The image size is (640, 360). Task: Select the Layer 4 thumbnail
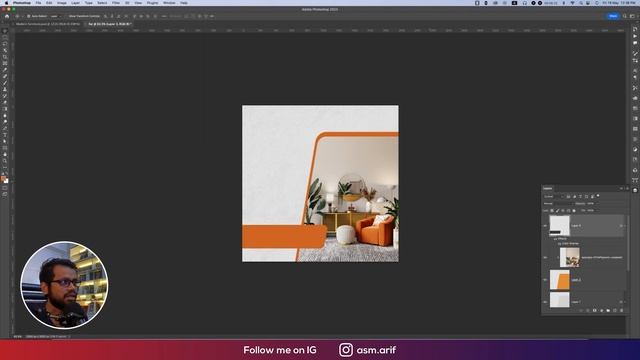tap(560, 226)
